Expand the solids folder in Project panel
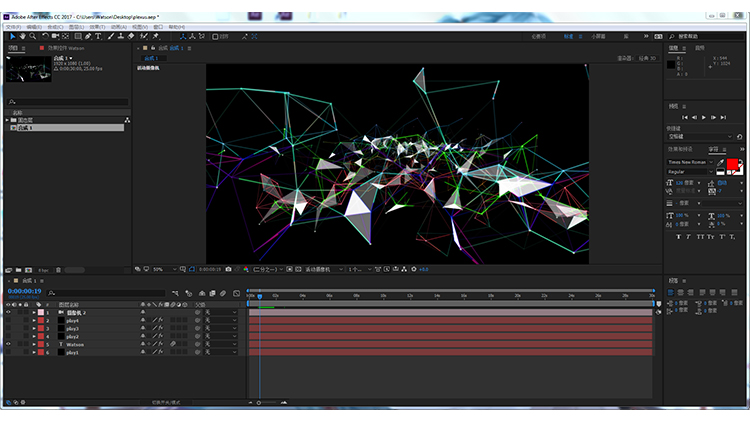The height and width of the screenshot is (422, 750). coord(7,120)
